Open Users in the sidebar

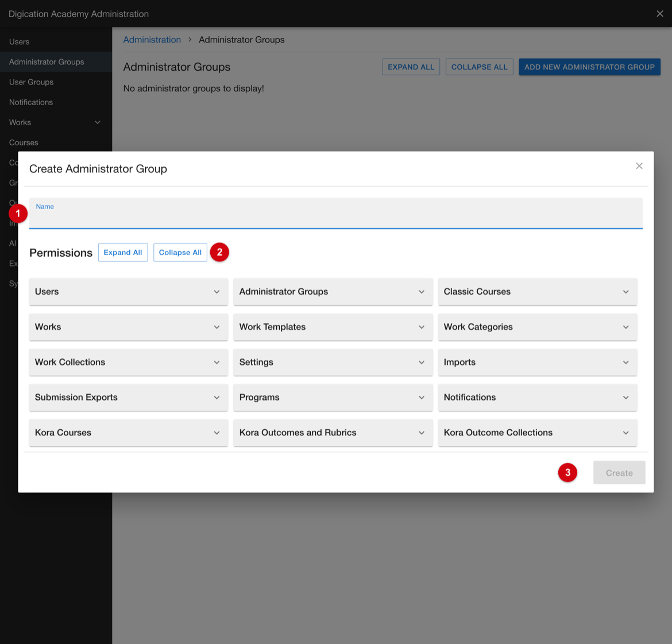pos(56,41)
